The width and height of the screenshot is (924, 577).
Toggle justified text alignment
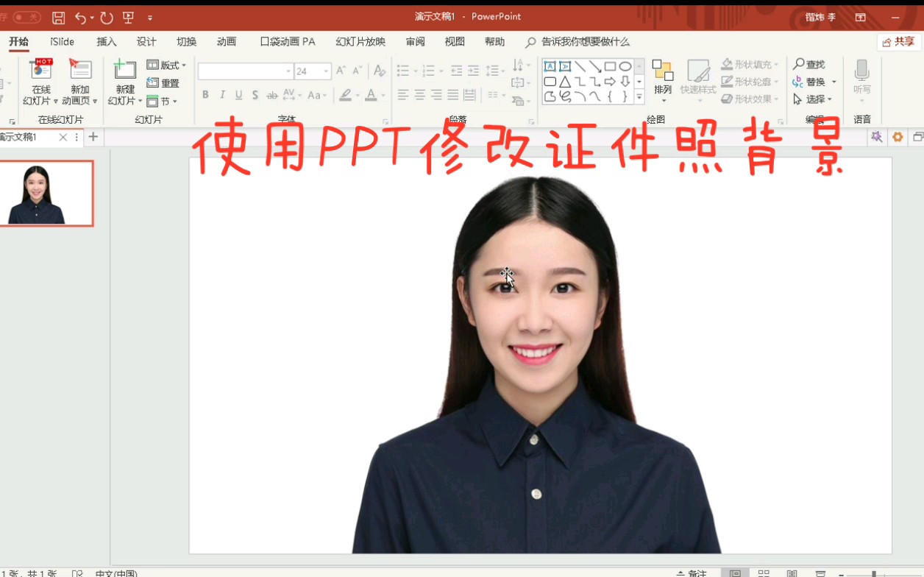click(x=452, y=95)
